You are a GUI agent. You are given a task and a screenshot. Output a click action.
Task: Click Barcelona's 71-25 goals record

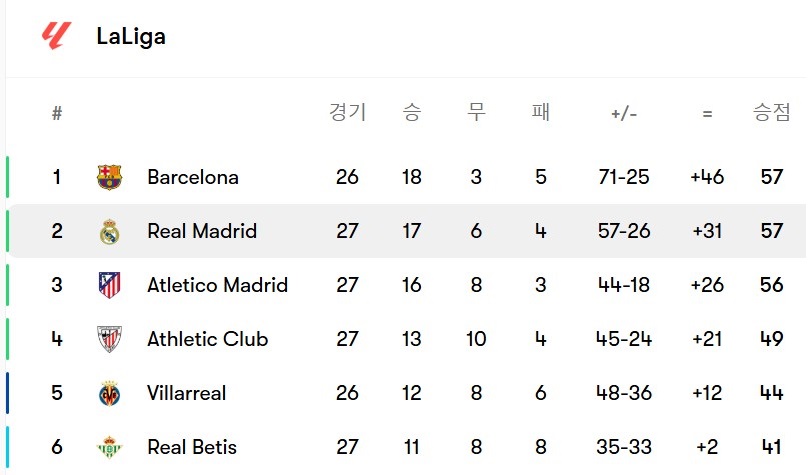623,178
